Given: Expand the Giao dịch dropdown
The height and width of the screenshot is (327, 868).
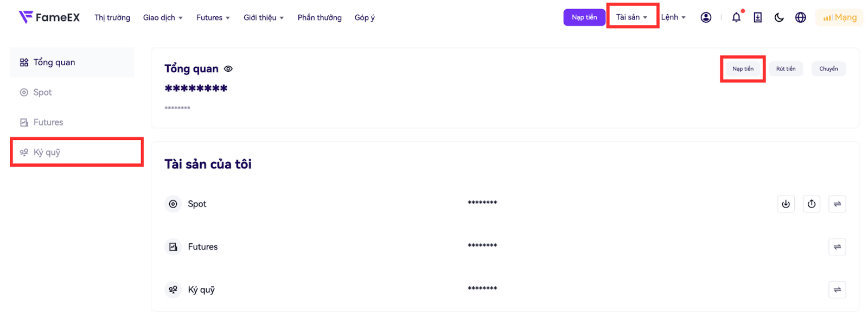Looking at the screenshot, I should pos(163,18).
